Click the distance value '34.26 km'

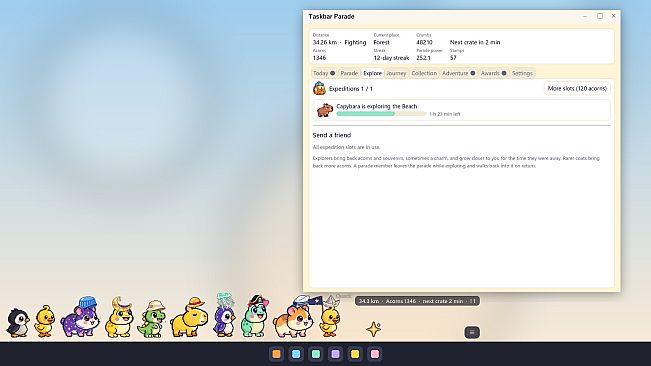click(325, 42)
